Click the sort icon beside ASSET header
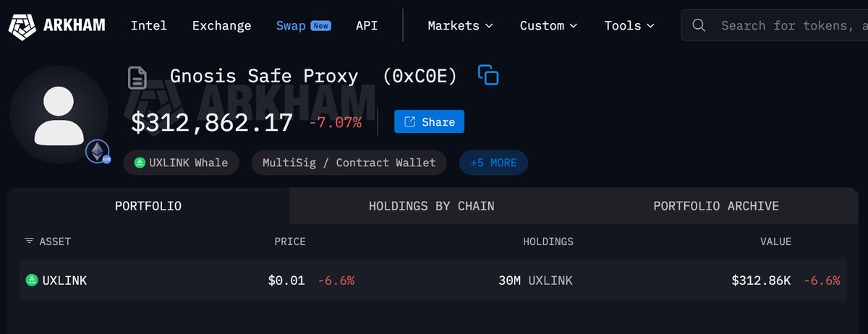Image resolution: width=868 pixels, height=334 pixels. 29,241
